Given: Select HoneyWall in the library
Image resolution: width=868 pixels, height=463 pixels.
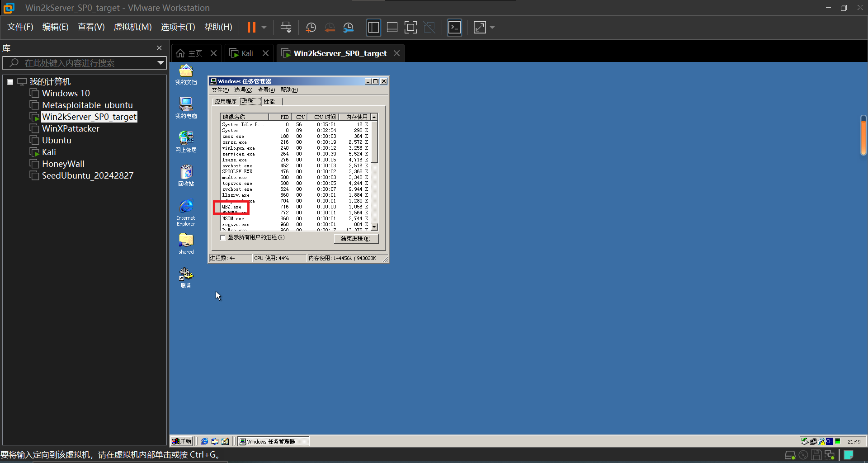Looking at the screenshot, I should tap(63, 164).
